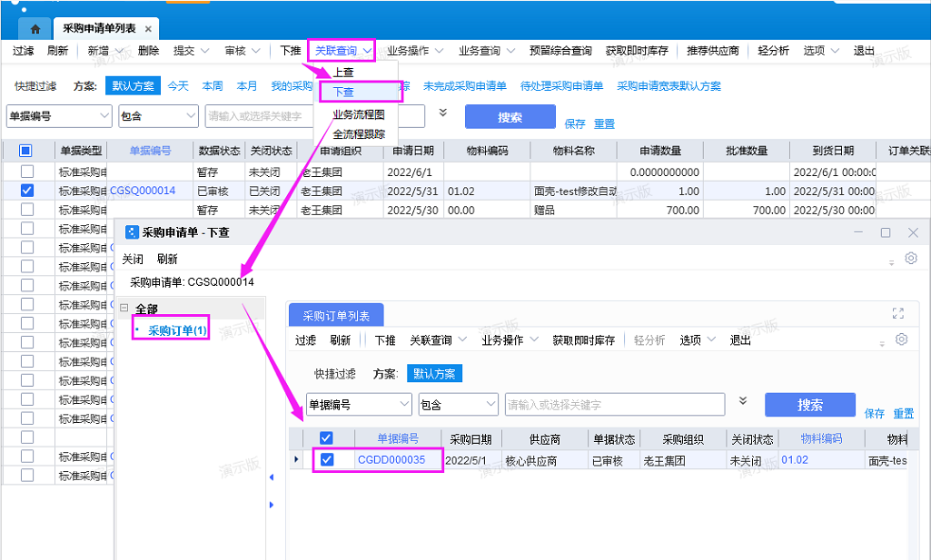Close the 采购申请单 - 下查 window
The width and height of the screenshot is (931, 560).
point(913,232)
